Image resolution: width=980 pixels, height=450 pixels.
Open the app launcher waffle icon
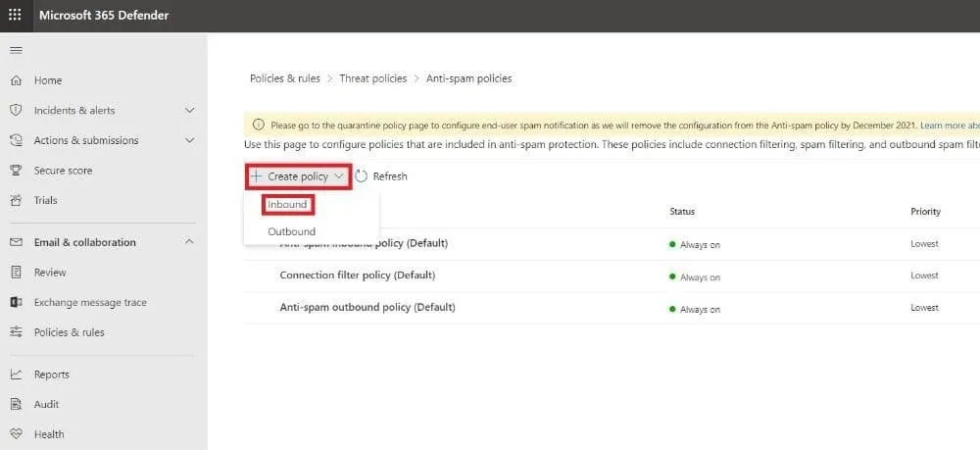[x=15, y=15]
